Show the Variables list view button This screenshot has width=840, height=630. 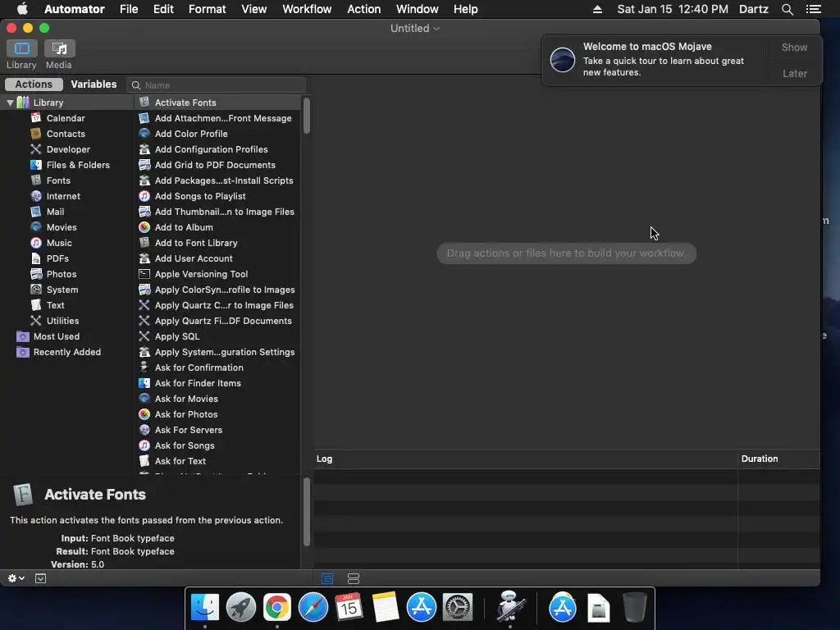(x=354, y=578)
